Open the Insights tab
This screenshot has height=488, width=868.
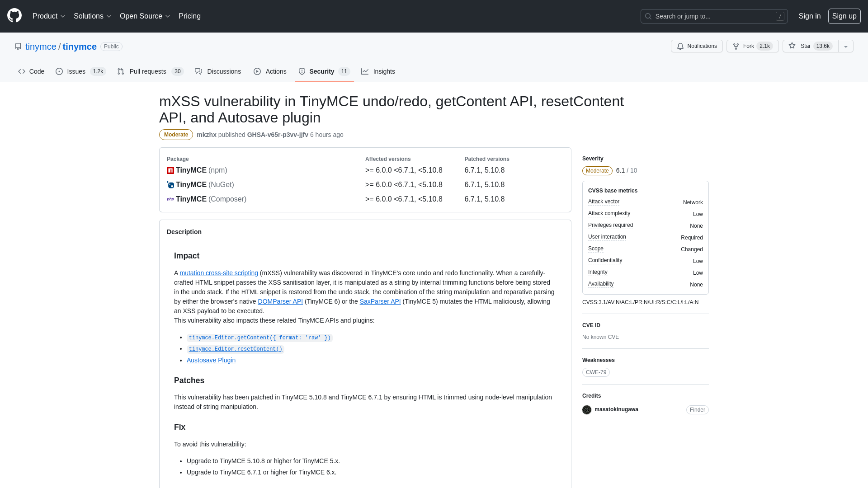[x=378, y=71]
